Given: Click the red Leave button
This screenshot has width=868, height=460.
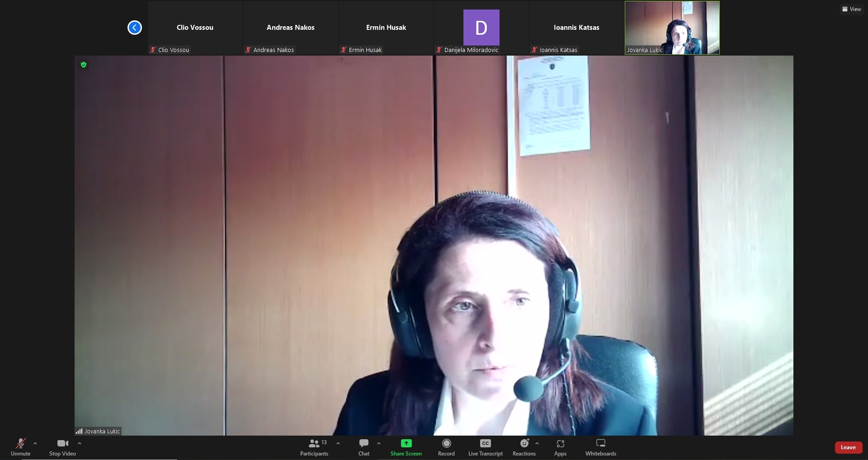Looking at the screenshot, I should point(848,447).
